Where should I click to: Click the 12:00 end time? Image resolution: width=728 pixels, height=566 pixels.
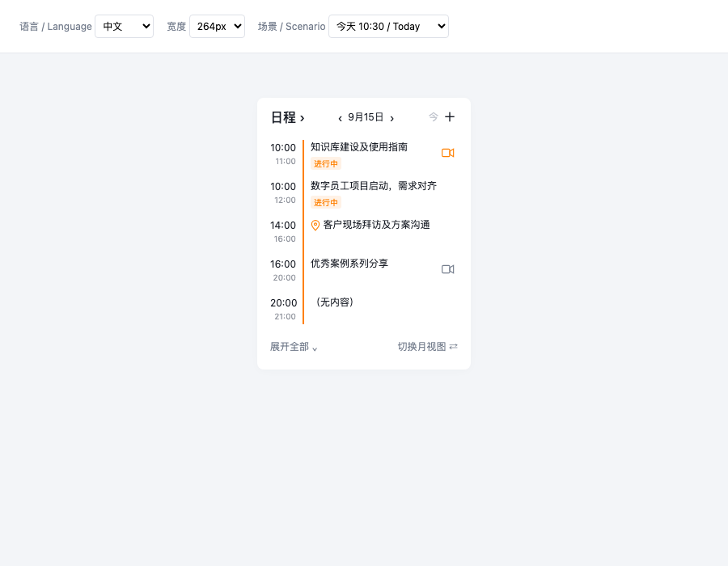tap(285, 201)
